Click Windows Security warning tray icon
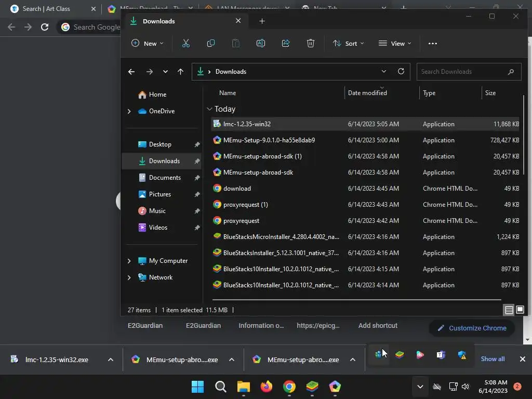532x399 pixels. [462, 355]
